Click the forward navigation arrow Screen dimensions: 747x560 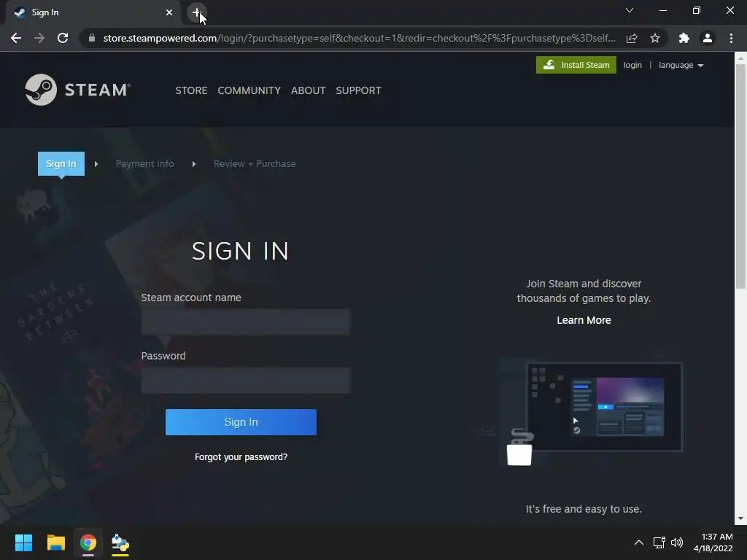point(39,38)
